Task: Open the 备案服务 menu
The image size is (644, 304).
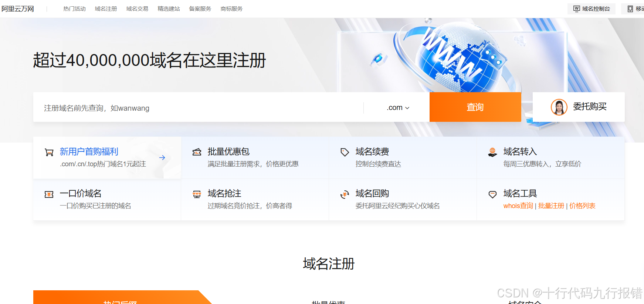Action: pos(200,9)
